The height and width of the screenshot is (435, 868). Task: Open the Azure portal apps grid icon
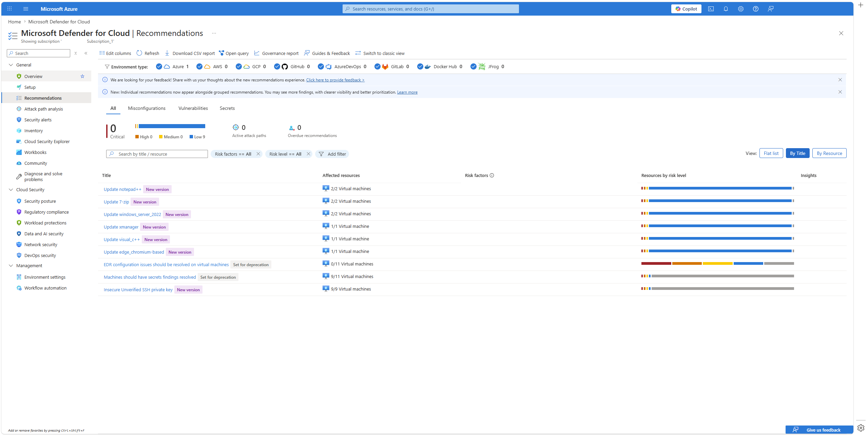point(9,9)
